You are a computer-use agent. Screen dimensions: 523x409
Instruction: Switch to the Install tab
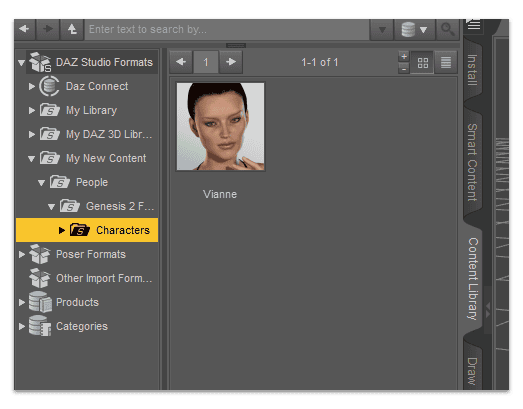(x=472, y=70)
